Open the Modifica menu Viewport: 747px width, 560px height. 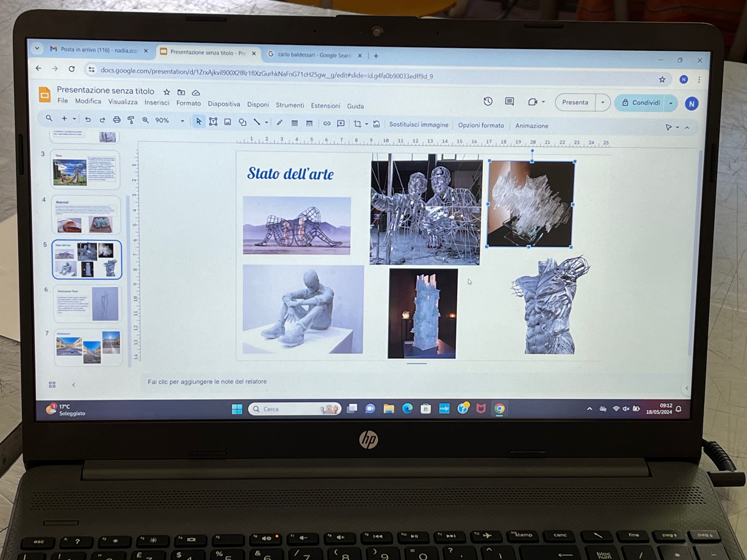coord(88,101)
